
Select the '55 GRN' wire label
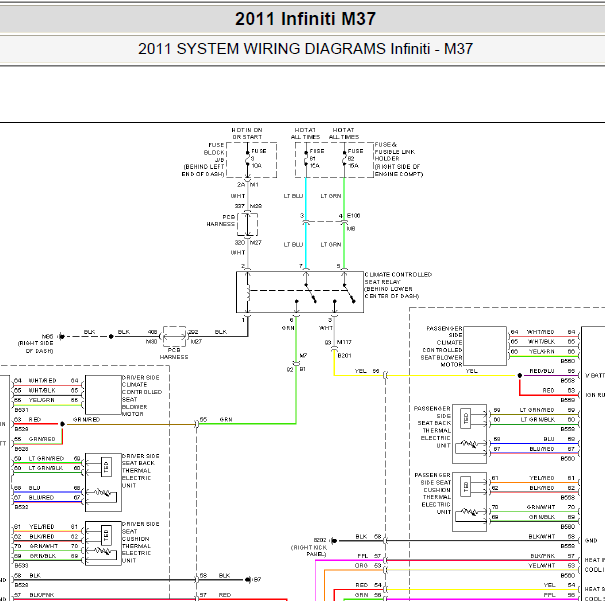tap(216, 419)
